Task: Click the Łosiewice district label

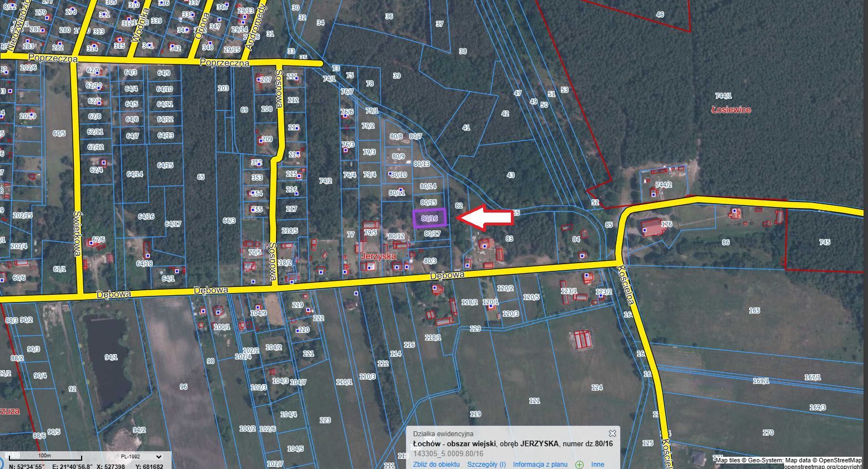Action: coord(731,110)
